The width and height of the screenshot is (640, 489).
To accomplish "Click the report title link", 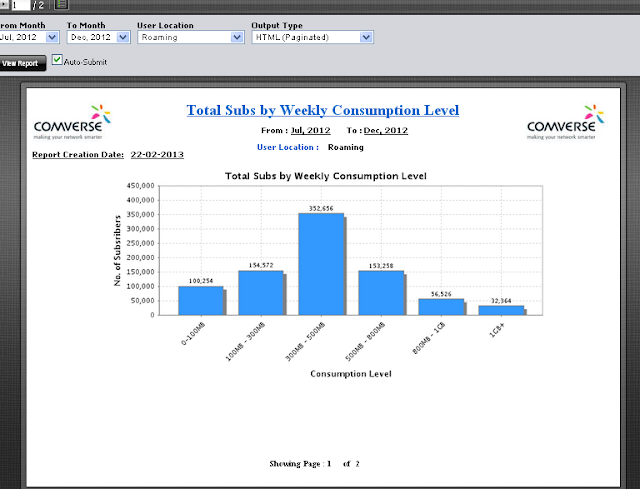I will click(323, 110).
